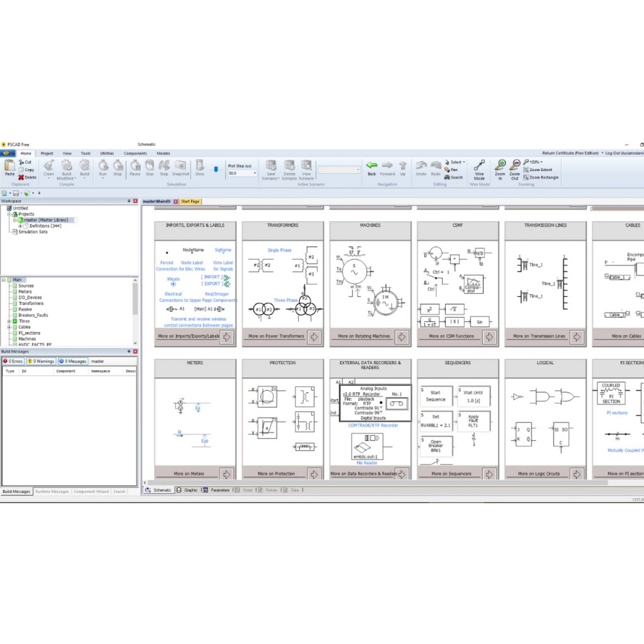Click the Undo icon in Editing group
The width and height of the screenshot is (644, 644).
point(421,165)
